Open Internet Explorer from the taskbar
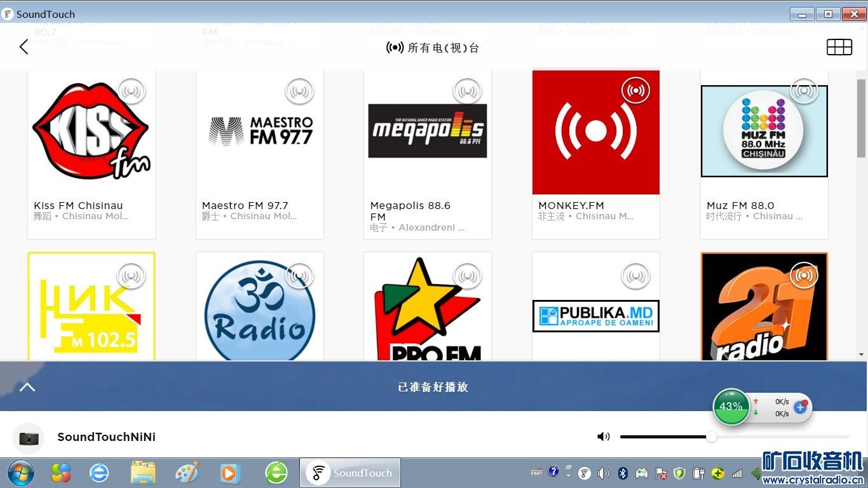Image resolution: width=868 pixels, height=488 pixels. click(x=99, y=473)
